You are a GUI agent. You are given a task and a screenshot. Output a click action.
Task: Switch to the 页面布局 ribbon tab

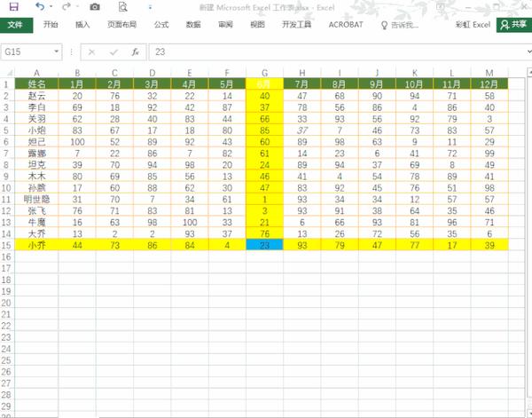click(x=121, y=25)
